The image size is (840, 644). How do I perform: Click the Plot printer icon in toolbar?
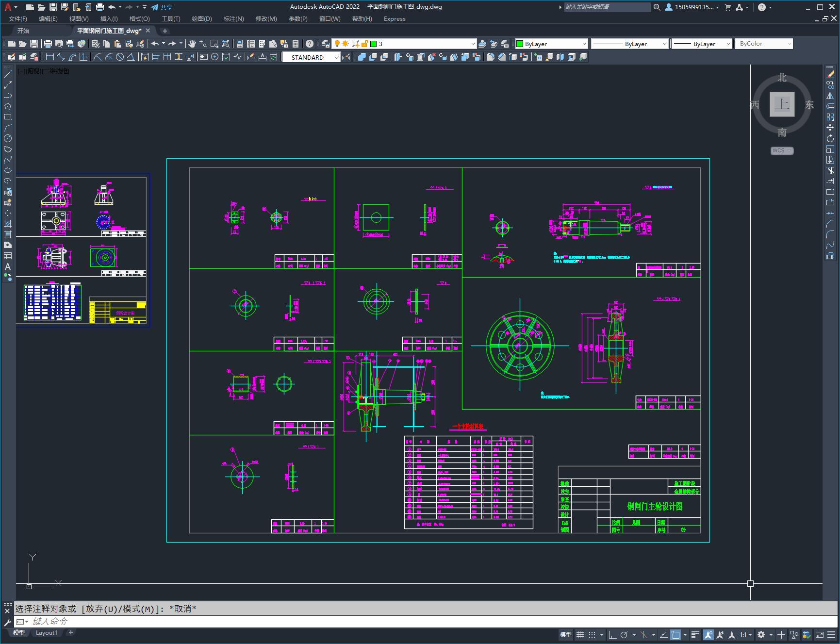click(48, 44)
